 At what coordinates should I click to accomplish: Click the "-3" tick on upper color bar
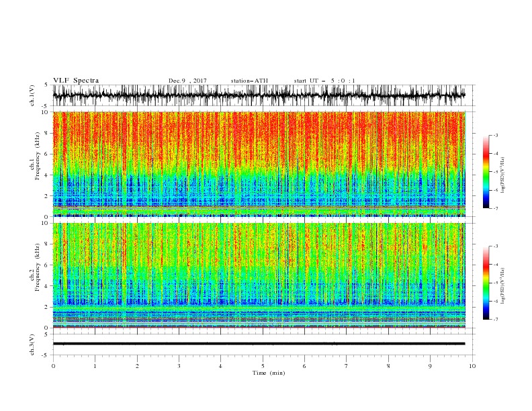[x=496, y=135]
